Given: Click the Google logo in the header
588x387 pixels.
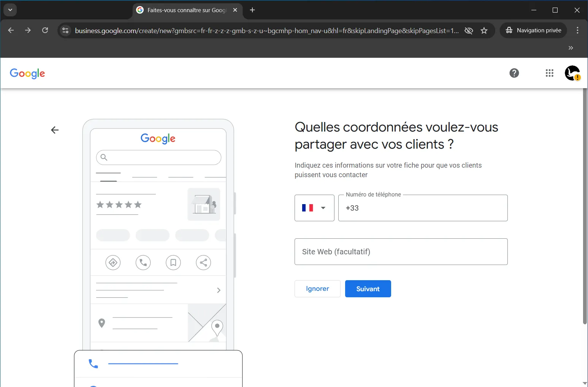Looking at the screenshot, I should [27, 73].
